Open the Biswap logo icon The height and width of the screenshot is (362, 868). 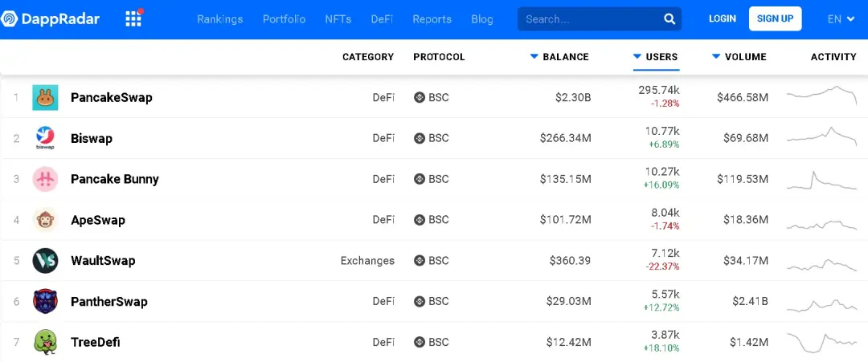[x=45, y=138]
